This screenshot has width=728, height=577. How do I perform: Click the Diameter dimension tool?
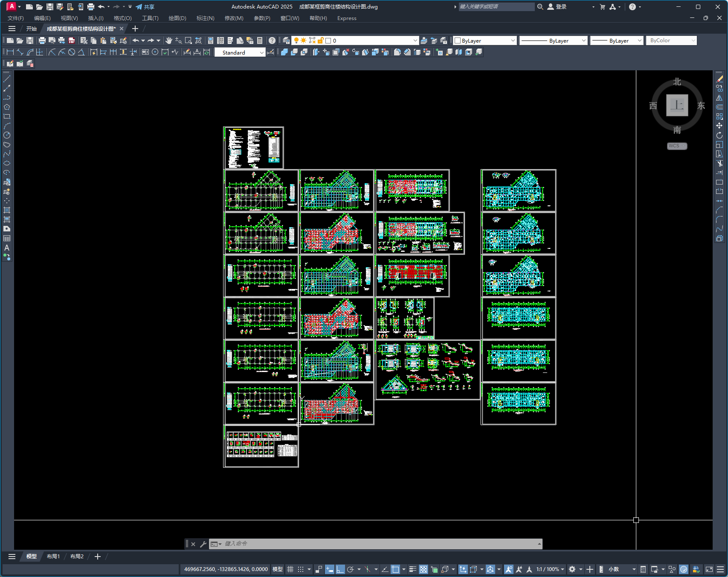pos(72,52)
